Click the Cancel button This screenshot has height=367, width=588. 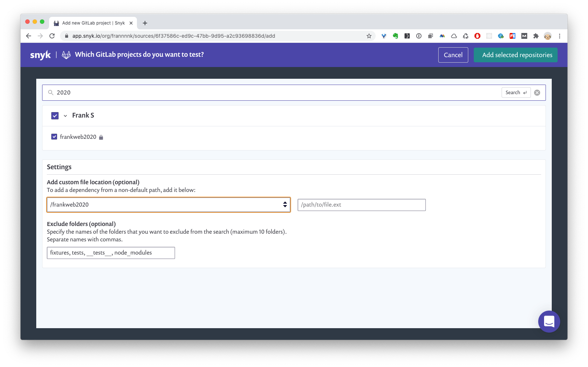453,55
